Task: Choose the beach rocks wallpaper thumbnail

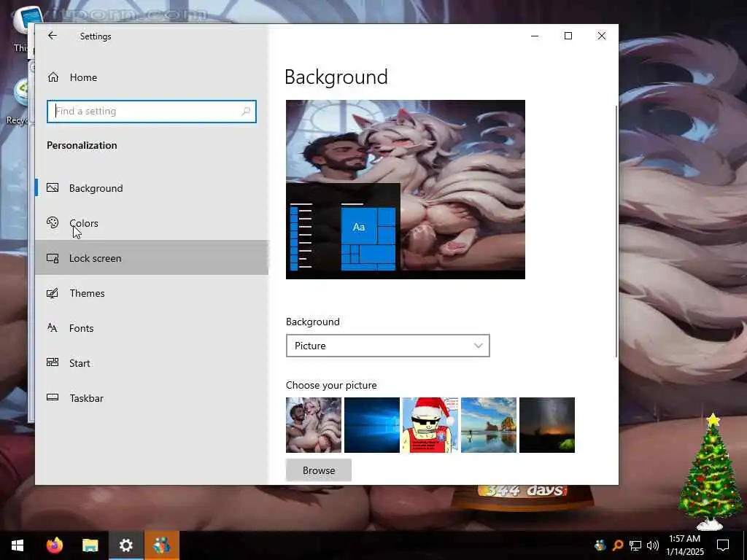Action: [489, 425]
